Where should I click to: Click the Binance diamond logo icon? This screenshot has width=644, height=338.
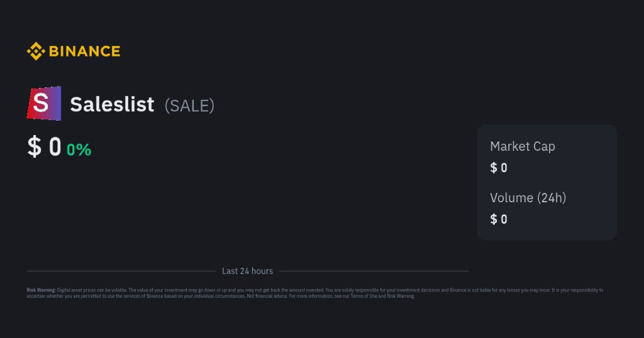pyautogui.click(x=35, y=52)
